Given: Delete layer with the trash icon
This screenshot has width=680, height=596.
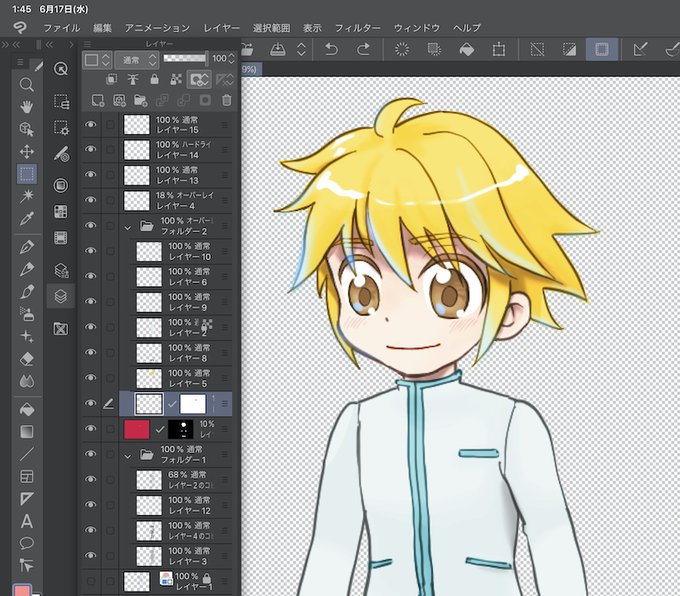Looking at the screenshot, I should [x=226, y=100].
